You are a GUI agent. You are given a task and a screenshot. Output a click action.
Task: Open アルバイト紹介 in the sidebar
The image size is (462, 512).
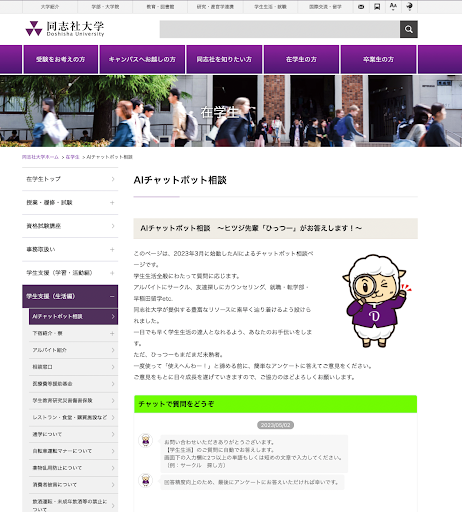pos(73,350)
